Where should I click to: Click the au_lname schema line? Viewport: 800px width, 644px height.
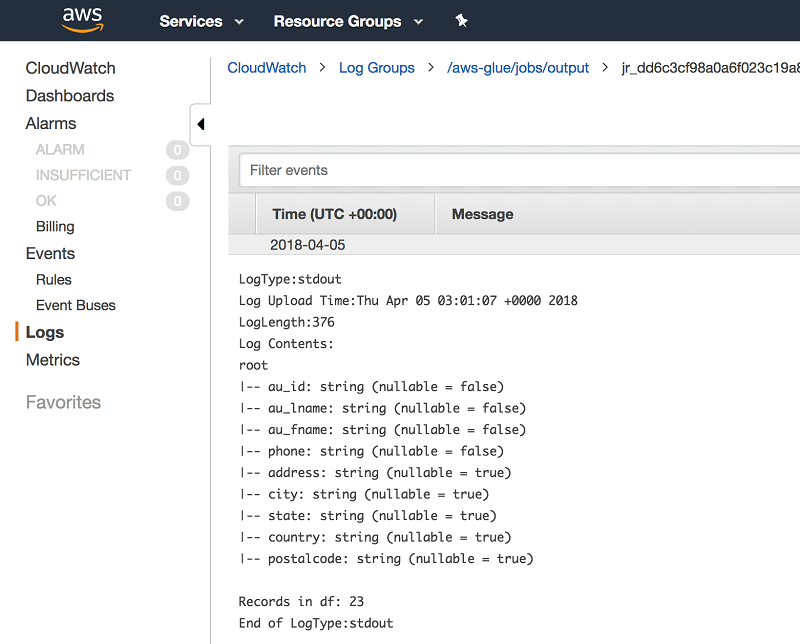coord(382,408)
